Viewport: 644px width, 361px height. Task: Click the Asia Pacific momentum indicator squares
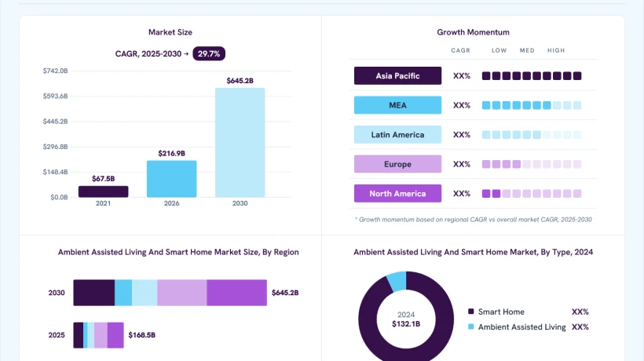coord(532,76)
